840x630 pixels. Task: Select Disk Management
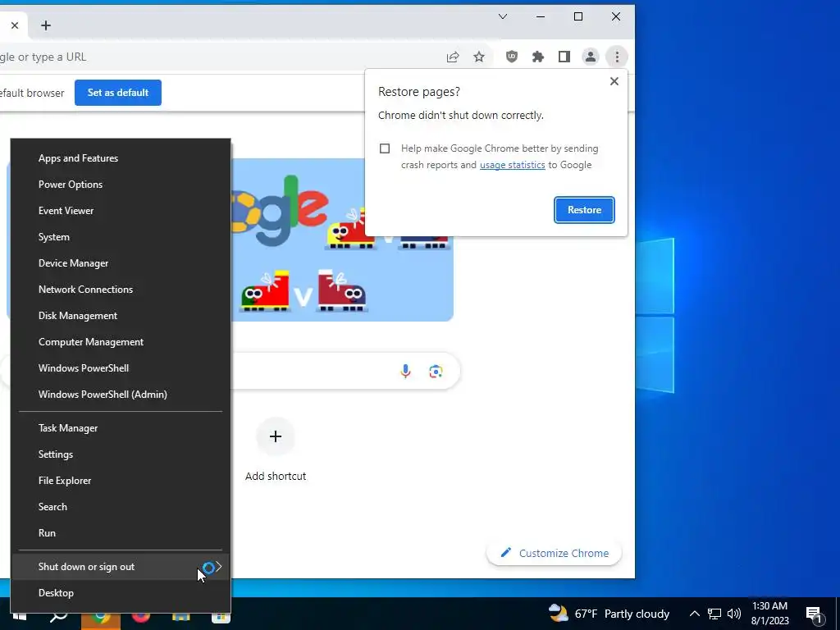pyautogui.click(x=121, y=316)
